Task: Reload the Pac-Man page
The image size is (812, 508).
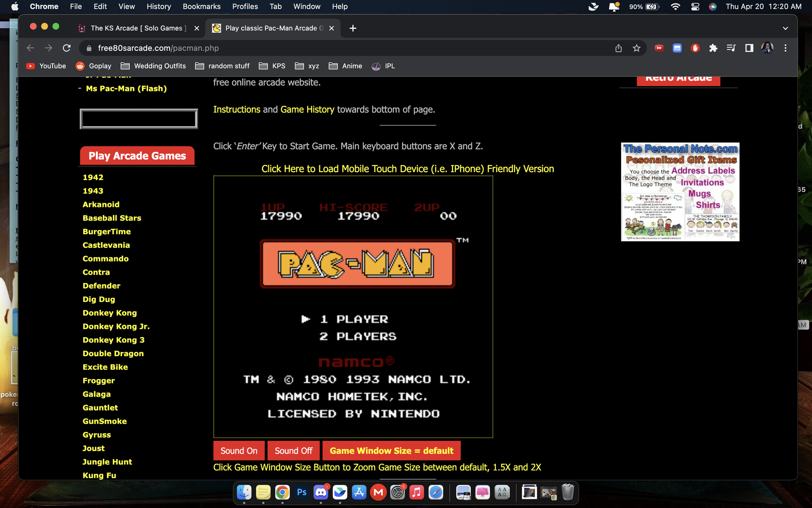Action: (x=67, y=48)
